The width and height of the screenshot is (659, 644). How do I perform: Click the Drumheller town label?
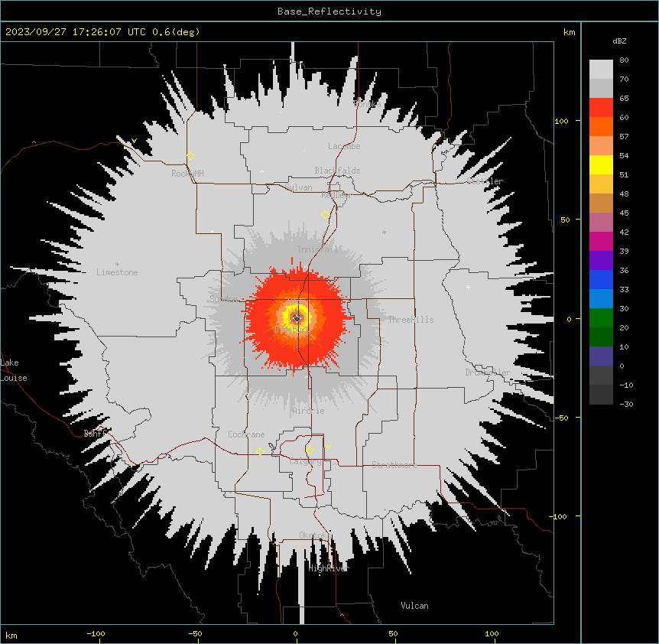(x=488, y=372)
